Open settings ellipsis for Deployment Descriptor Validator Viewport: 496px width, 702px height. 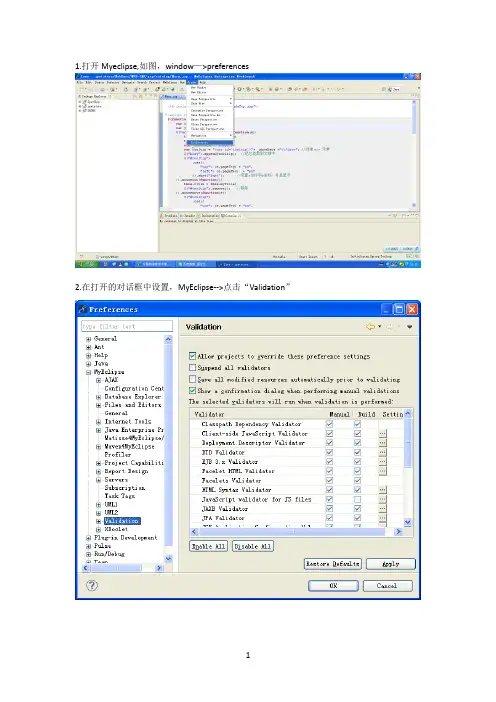(382, 443)
